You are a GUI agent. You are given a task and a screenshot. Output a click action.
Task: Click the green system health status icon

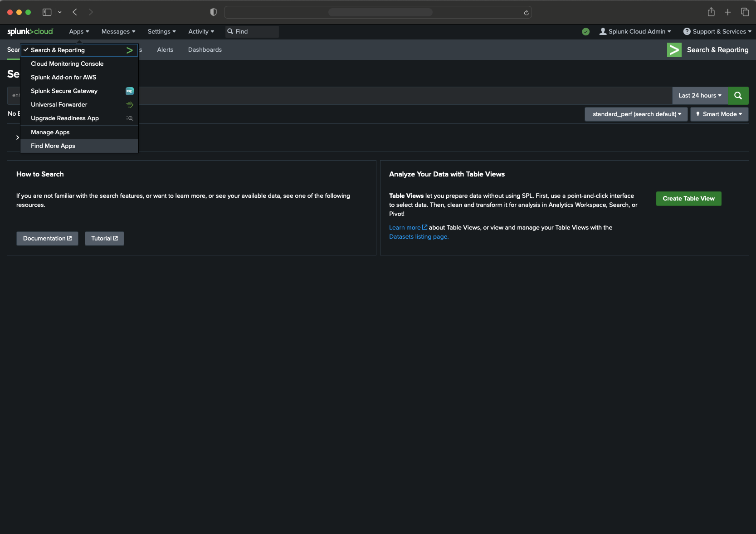tap(585, 31)
